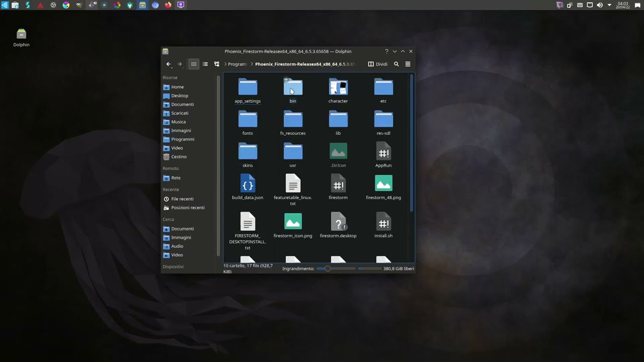Select the build_data.json file

[248, 188]
